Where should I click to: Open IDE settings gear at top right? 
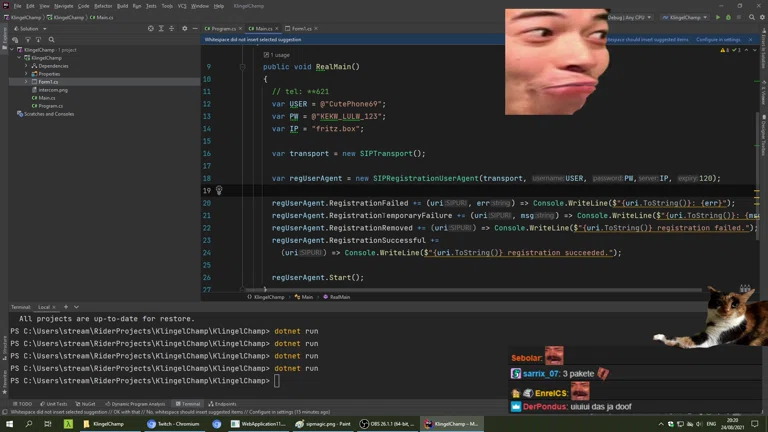coord(763,17)
